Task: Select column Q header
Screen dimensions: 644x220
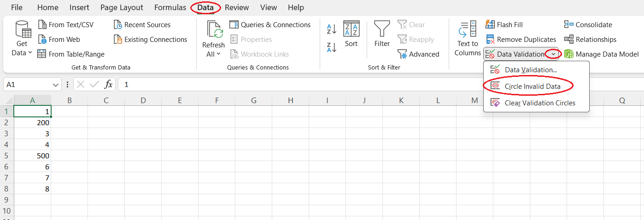Action: click(x=622, y=100)
